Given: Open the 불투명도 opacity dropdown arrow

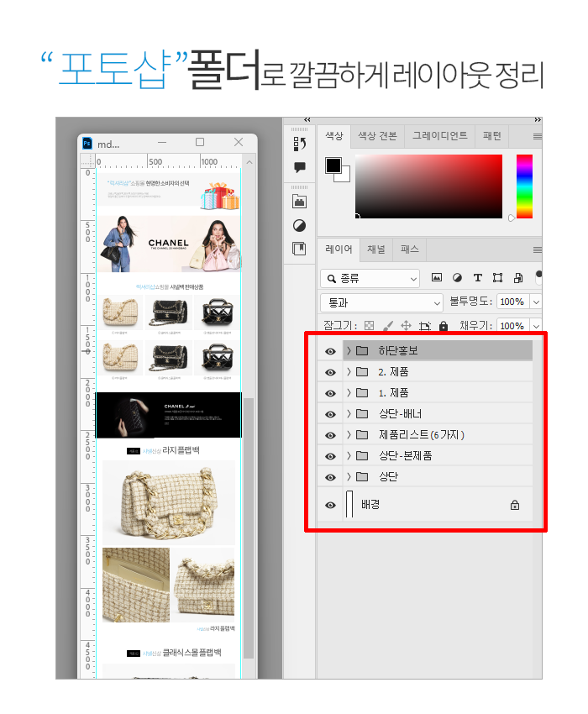Looking at the screenshot, I should pyautogui.click(x=536, y=302).
